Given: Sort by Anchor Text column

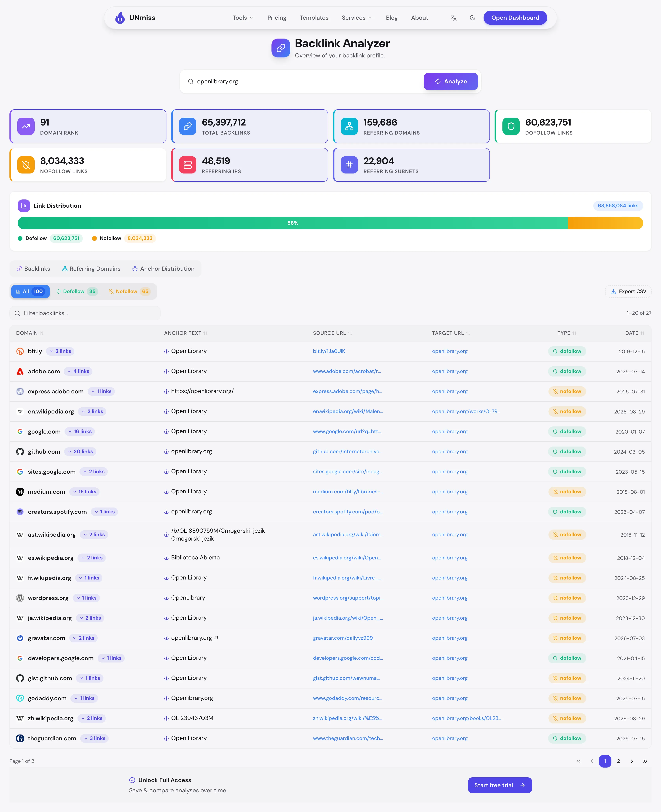Looking at the screenshot, I should [186, 333].
